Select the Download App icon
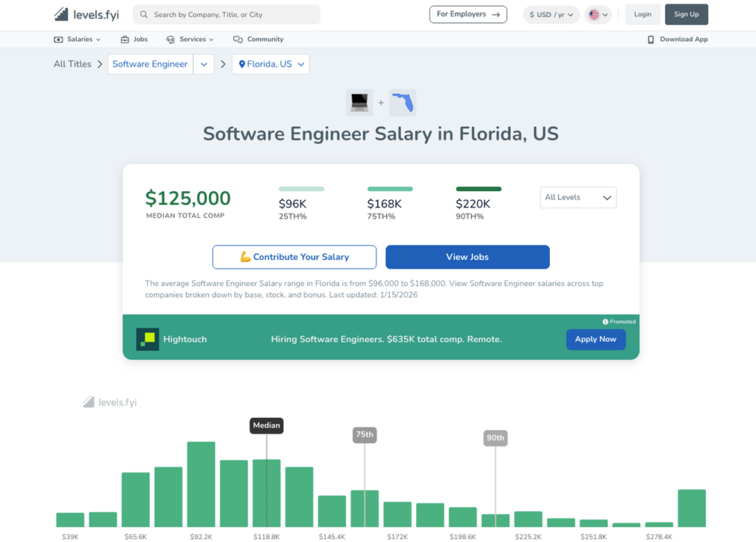Screen dimensions: 756x542 (650, 39)
